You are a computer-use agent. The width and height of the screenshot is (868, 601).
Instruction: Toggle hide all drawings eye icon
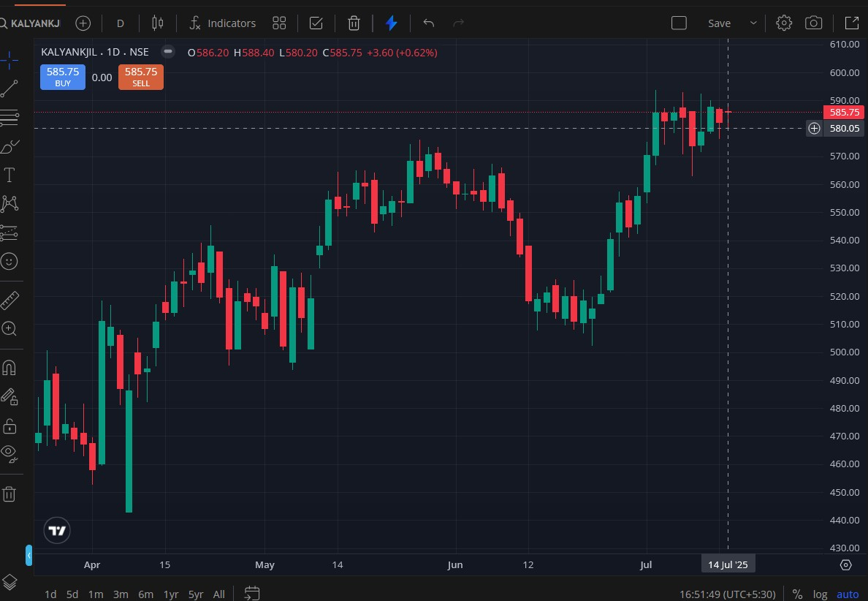click(9, 453)
